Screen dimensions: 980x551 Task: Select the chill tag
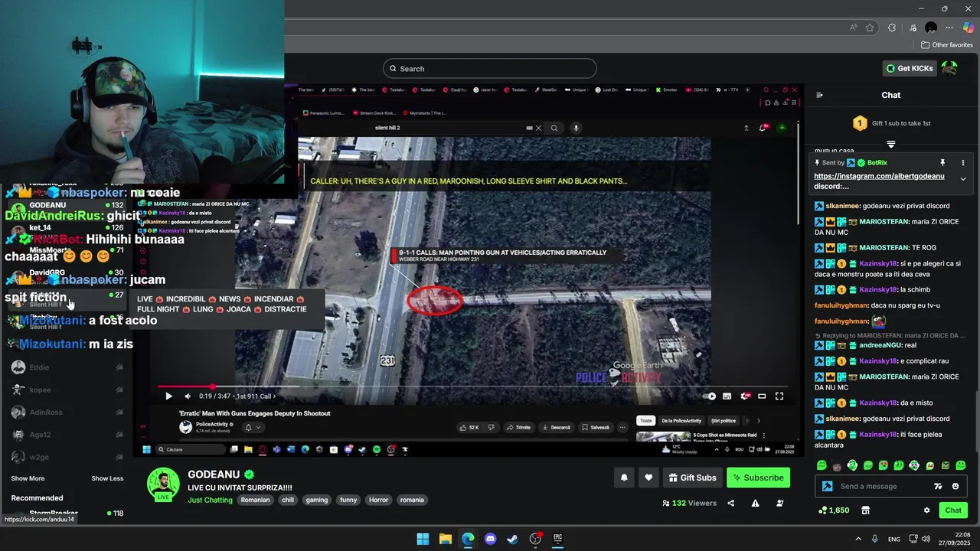(x=288, y=500)
